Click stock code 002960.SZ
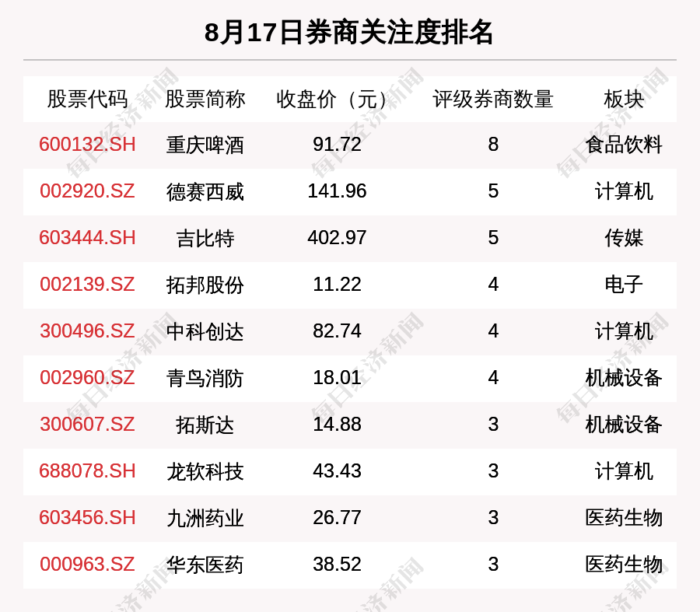700x612 pixels. pos(87,378)
